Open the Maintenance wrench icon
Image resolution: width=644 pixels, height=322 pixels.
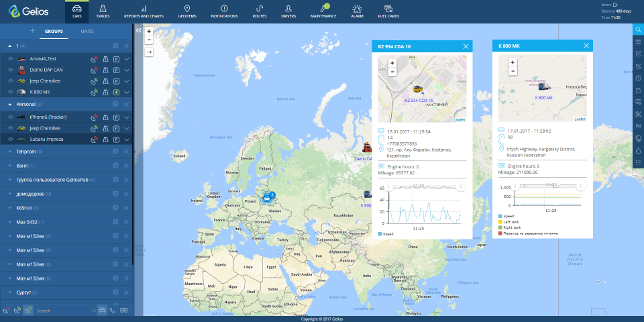pyautogui.click(x=323, y=8)
